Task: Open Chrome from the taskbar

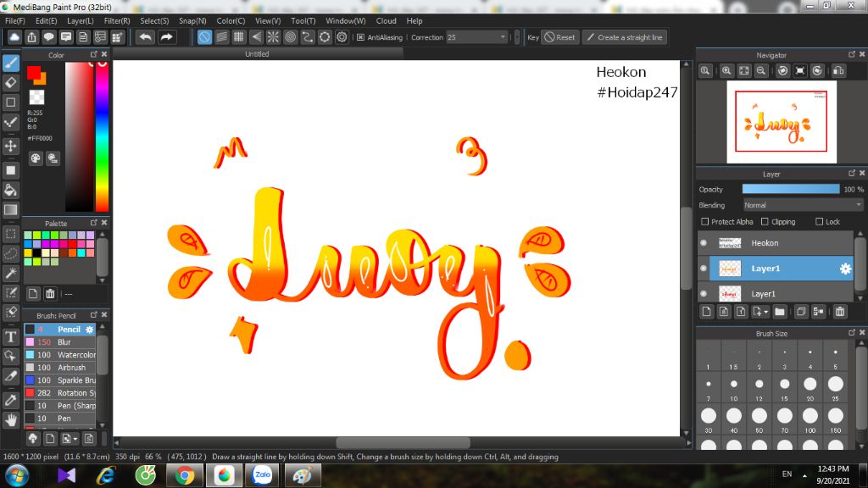Action: [185, 476]
